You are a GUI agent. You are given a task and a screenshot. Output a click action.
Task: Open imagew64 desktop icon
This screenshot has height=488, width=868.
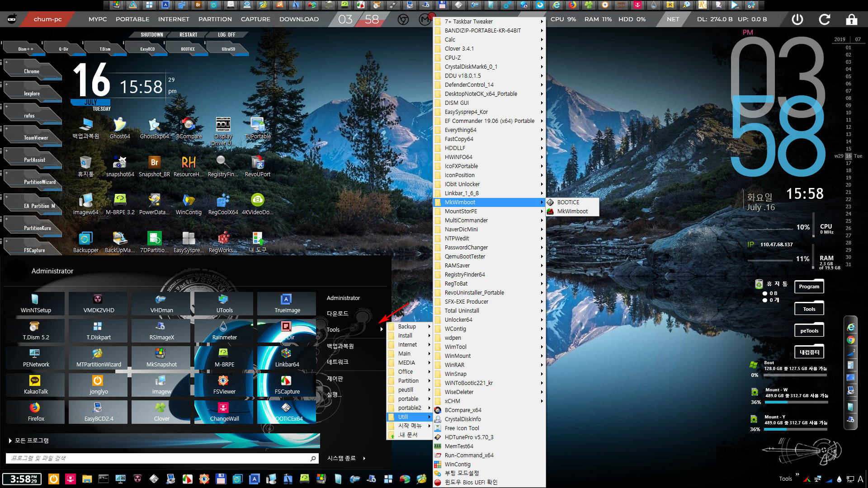(85, 204)
